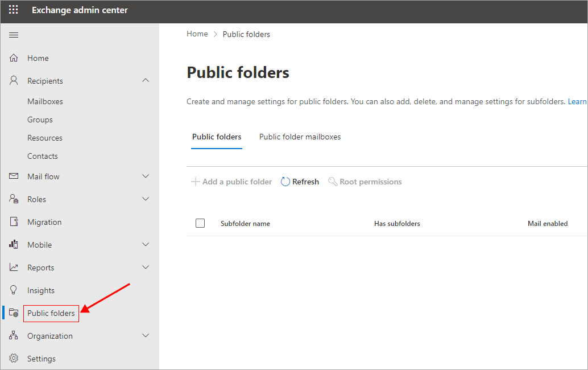Switch to Public folder mailboxes tab
This screenshot has width=588, height=370.
(300, 137)
